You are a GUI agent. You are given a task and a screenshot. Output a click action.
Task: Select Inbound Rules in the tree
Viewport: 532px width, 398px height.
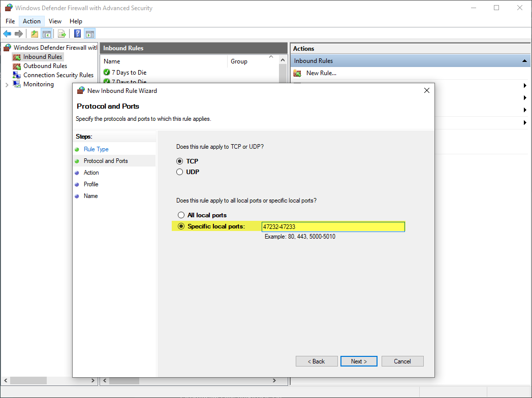click(43, 57)
